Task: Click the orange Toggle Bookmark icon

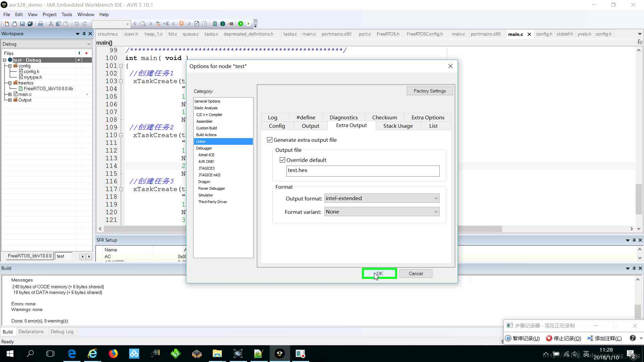Action: coord(181,24)
